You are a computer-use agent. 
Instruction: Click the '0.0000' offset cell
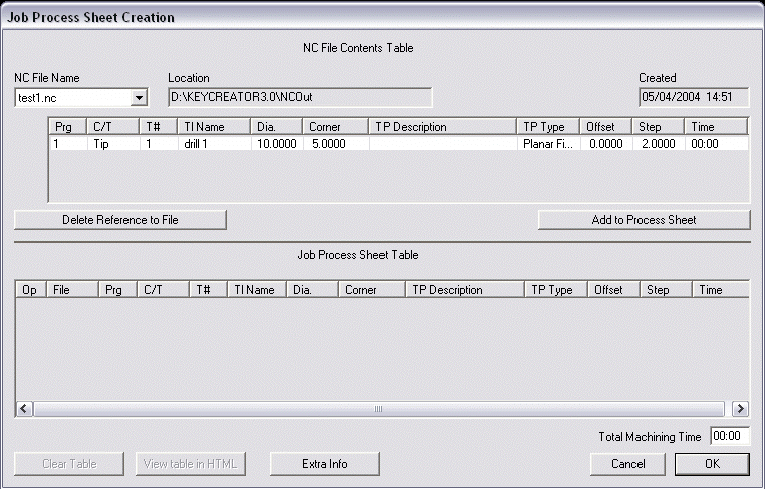pyautogui.click(x=605, y=144)
